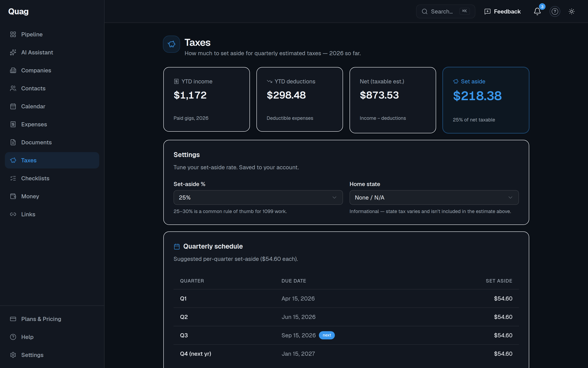Click '25% of net taxable' caption
The width and height of the screenshot is (588, 368).
tap(474, 120)
